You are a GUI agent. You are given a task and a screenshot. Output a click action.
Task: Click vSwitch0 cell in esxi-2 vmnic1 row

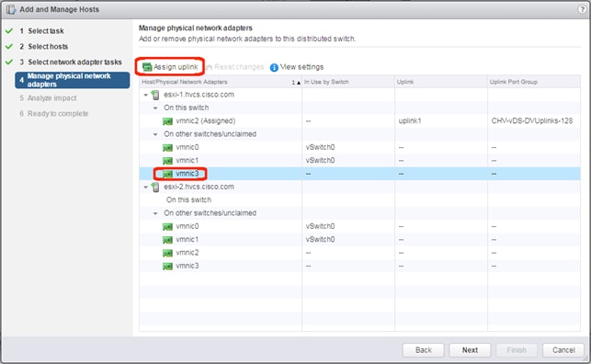(320, 240)
